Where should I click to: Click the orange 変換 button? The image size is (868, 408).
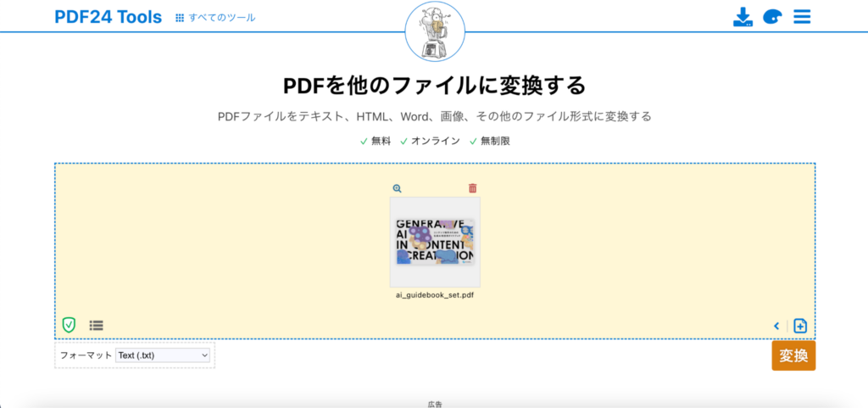[x=793, y=355]
